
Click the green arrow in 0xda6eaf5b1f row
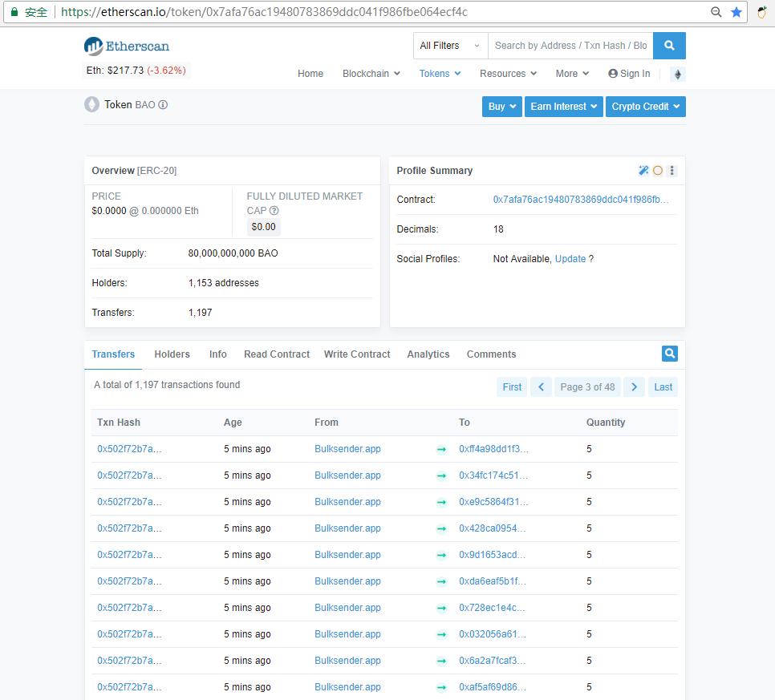pos(441,581)
